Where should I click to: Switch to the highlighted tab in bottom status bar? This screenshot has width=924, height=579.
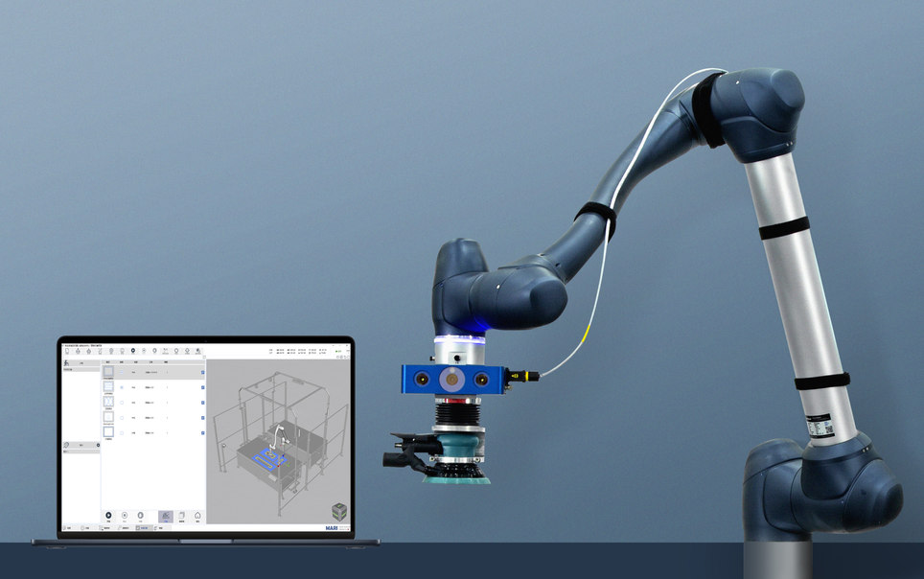(x=145, y=528)
